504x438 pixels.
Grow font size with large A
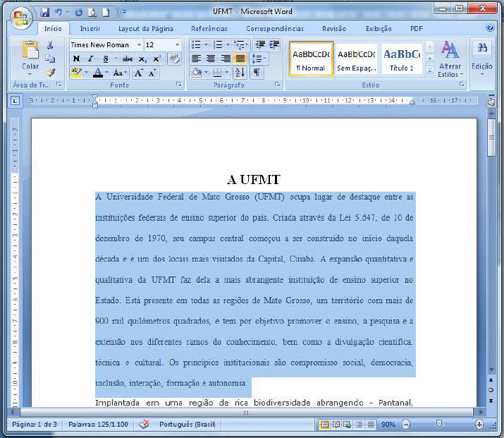click(139, 73)
